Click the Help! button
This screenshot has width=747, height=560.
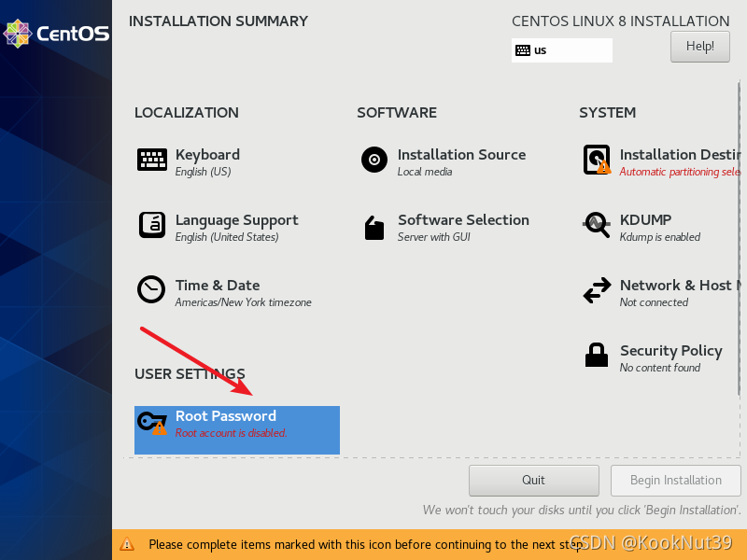[x=699, y=46]
